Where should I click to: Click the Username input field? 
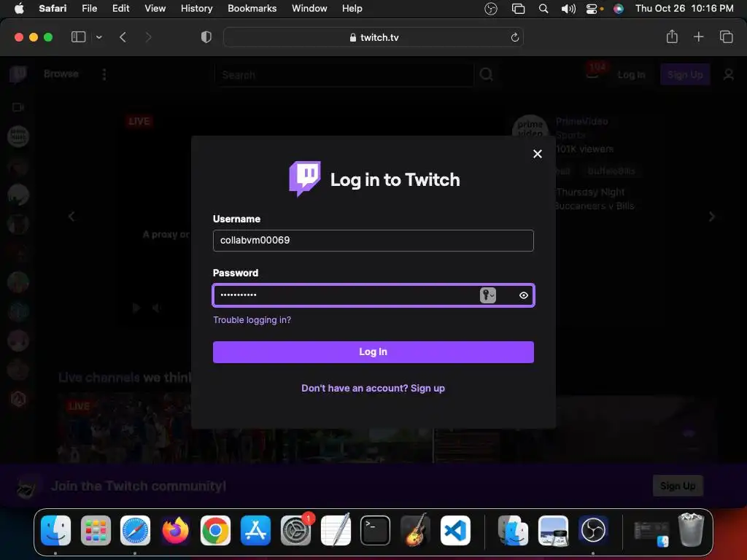pos(373,241)
